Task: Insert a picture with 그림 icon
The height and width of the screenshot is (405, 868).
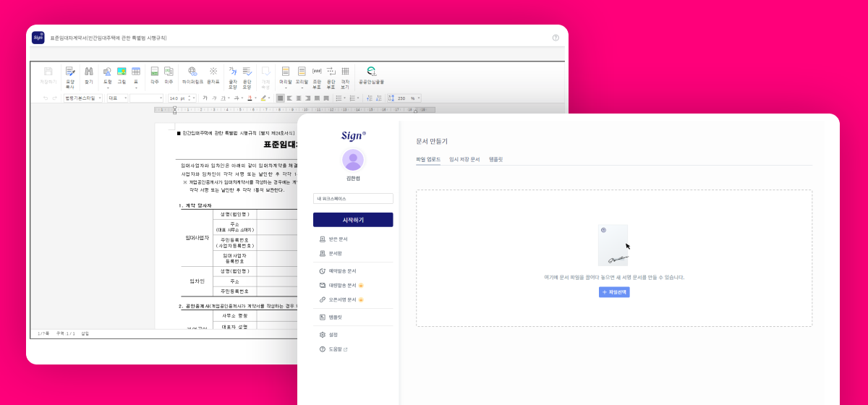Action: (x=122, y=75)
